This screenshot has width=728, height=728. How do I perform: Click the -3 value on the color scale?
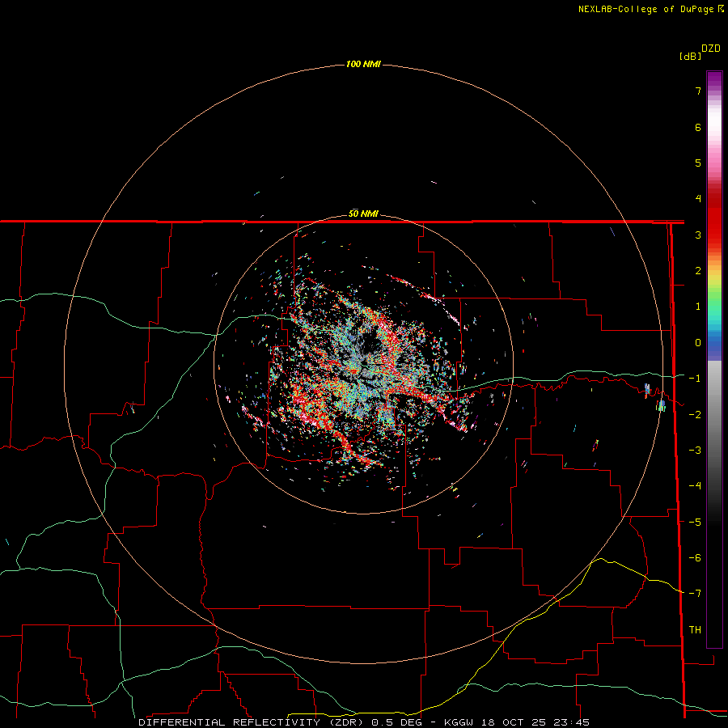[695, 450]
